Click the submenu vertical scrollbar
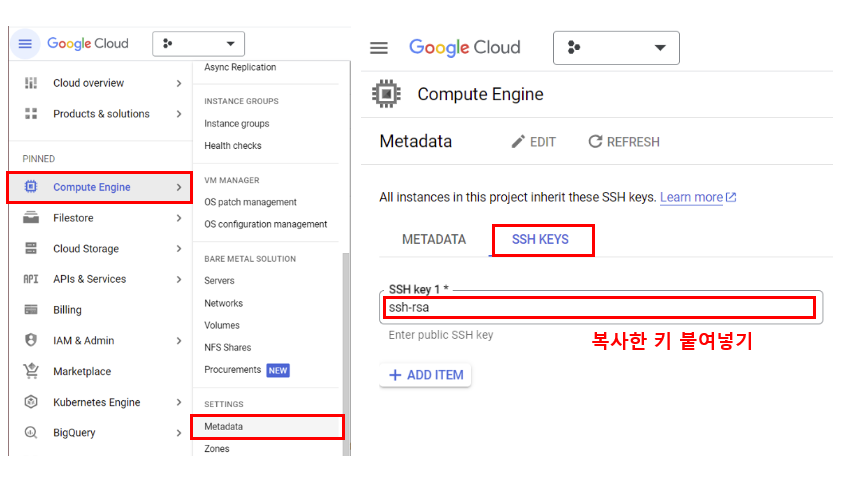This screenshot has height=480, width=844. (x=346, y=354)
